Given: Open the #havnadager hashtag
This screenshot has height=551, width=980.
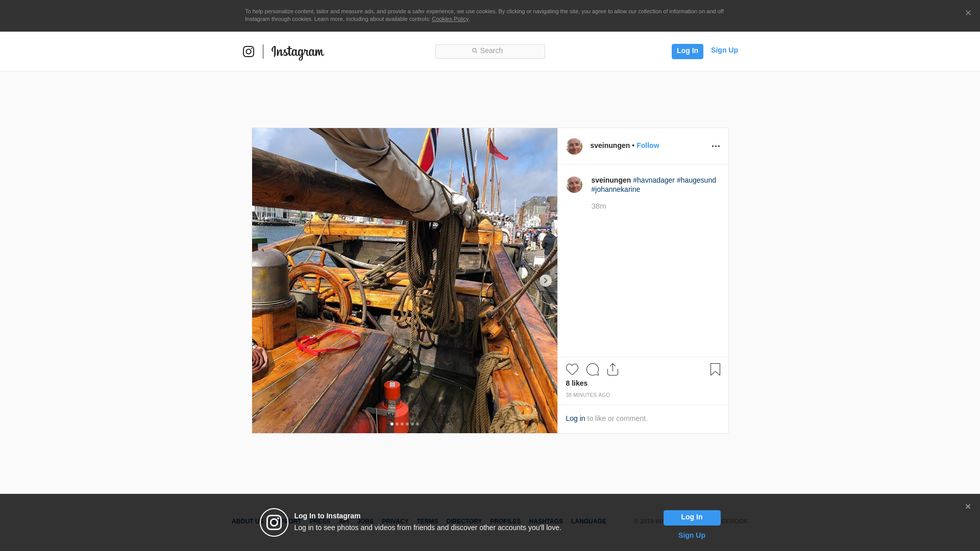Looking at the screenshot, I should click(x=653, y=180).
